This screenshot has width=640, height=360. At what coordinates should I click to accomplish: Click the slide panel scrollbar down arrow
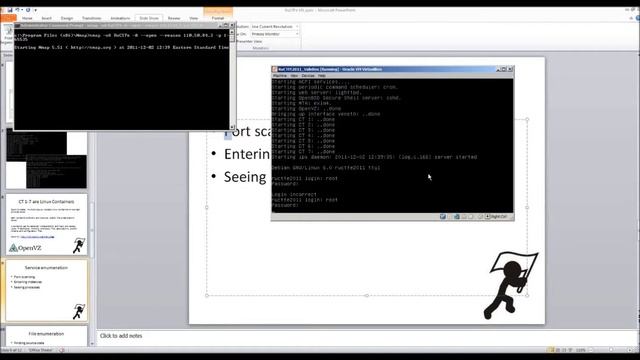click(92, 344)
